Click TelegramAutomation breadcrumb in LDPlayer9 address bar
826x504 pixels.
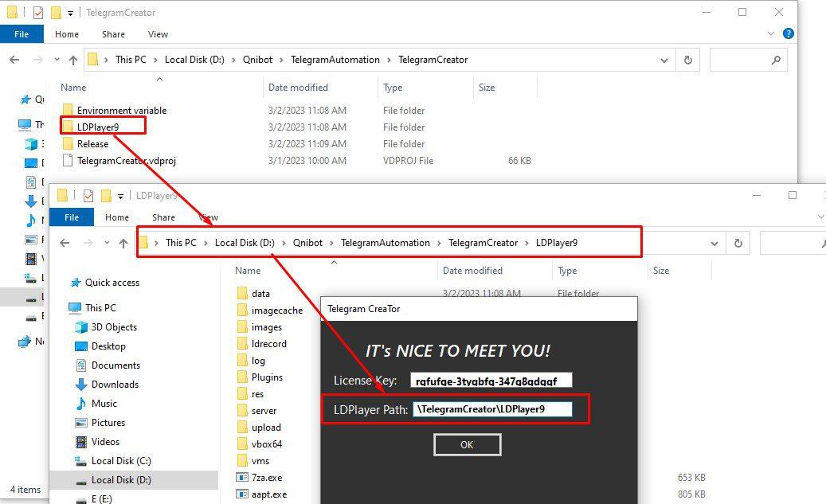tap(385, 243)
